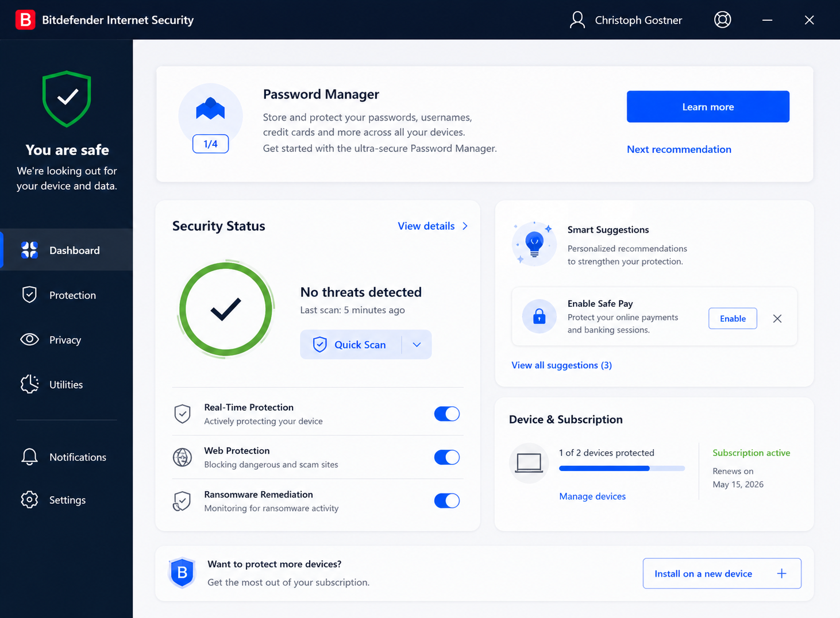Click Want to protect more devices? text

pyautogui.click(x=275, y=564)
